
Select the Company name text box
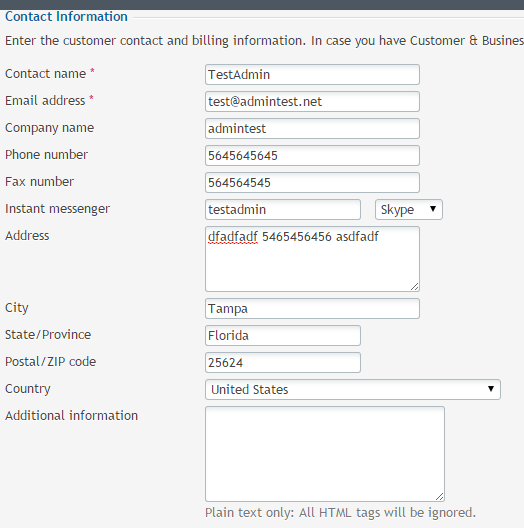pyautogui.click(x=312, y=128)
